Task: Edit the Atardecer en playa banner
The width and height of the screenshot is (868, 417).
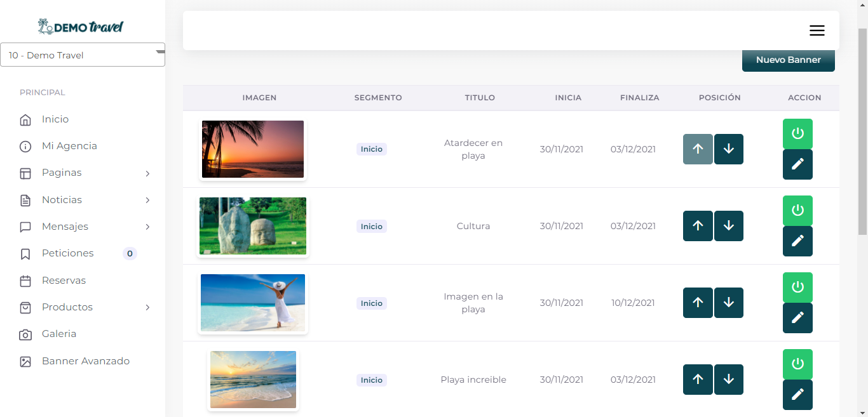Action: (x=797, y=164)
